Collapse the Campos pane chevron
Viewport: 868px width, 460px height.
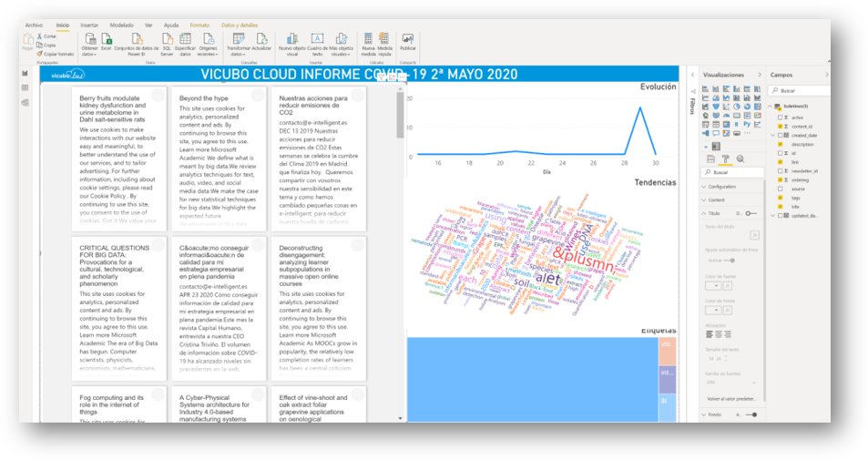click(826, 75)
